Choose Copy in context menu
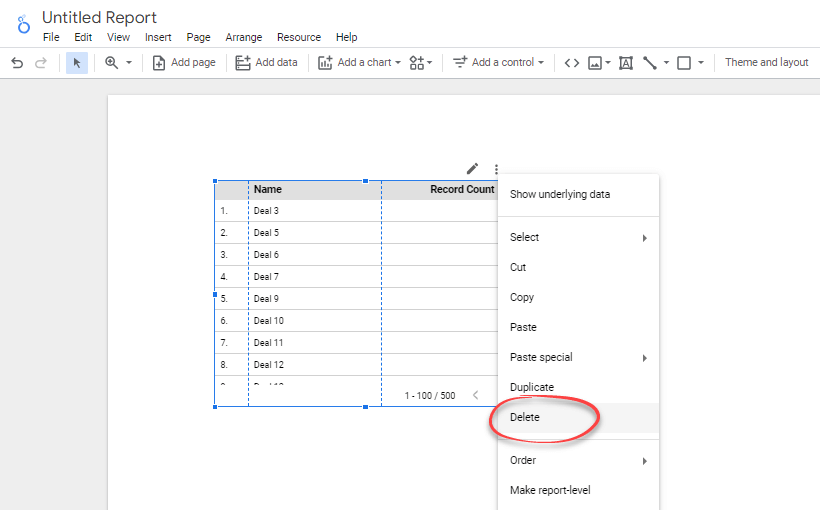The image size is (820, 510). point(578,297)
